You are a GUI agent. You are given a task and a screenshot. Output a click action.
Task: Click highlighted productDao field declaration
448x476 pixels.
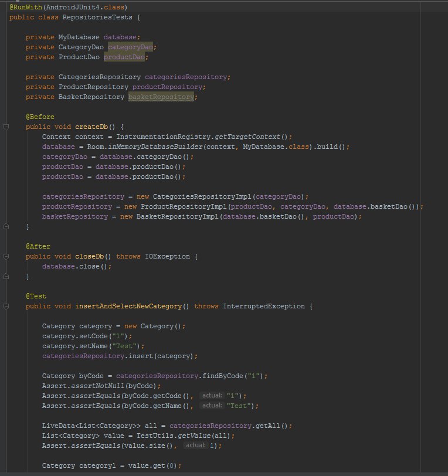[x=124, y=57]
